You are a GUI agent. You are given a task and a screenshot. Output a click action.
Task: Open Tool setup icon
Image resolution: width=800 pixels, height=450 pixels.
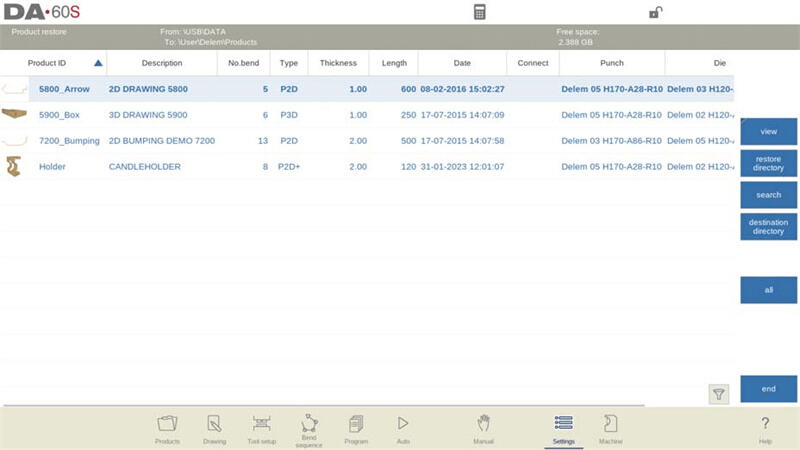pos(261,427)
